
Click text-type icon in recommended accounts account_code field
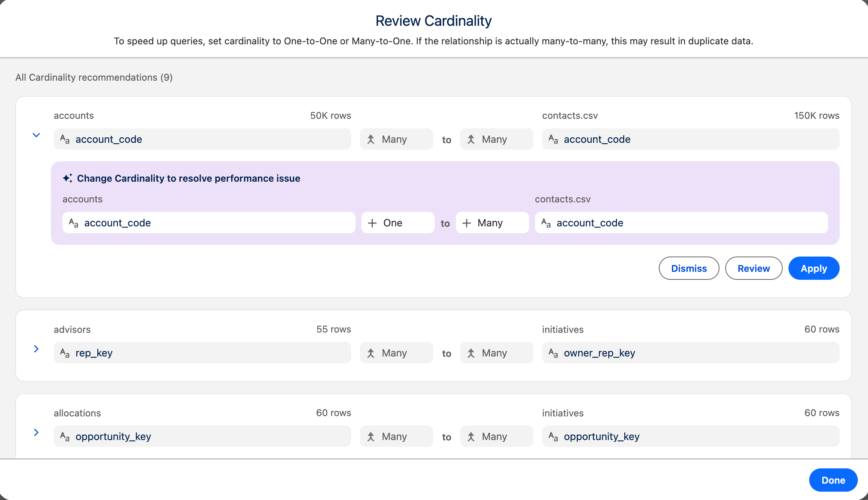point(73,223)
